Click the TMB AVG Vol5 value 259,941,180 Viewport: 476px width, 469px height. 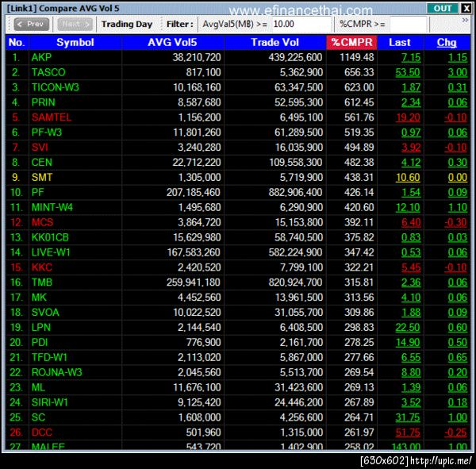click(x=194, y=283)
